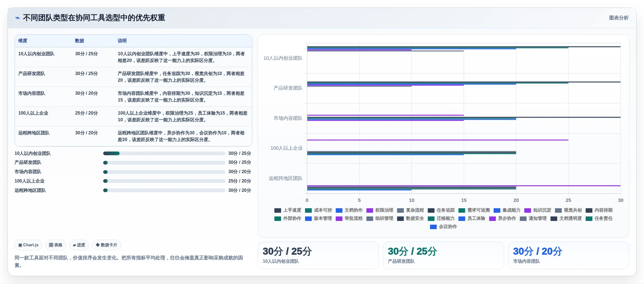
Task: Select the 产品研发团队 table row name
Action: pos(32,74)
